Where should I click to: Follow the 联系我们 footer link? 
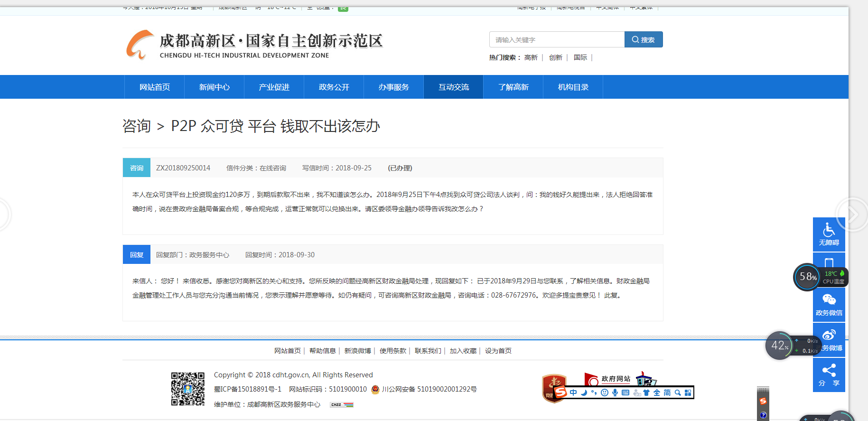(x=428, y=351)
